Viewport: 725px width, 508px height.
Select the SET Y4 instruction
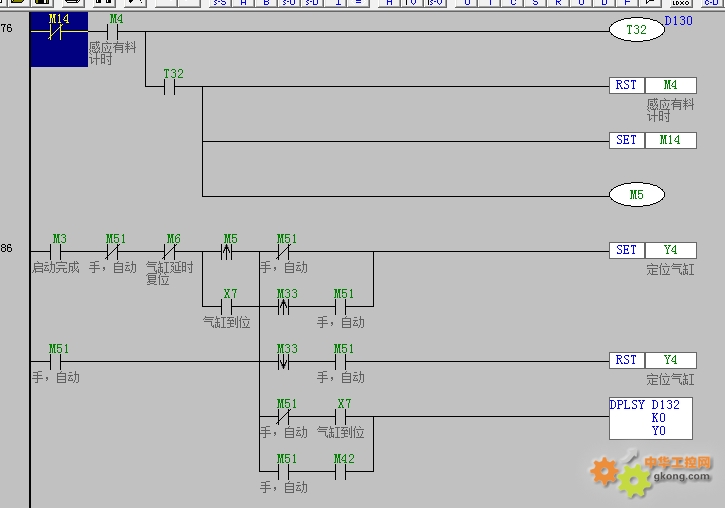tap(653, 250)
